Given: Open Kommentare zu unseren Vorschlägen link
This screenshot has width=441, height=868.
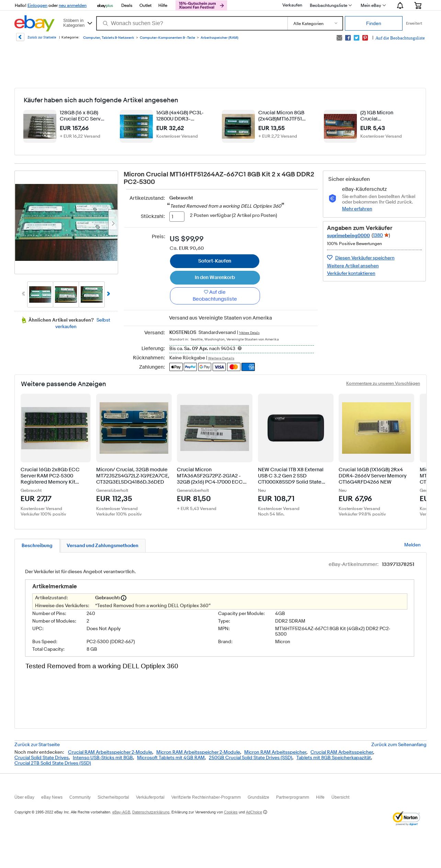Looking at the screenshot, I should (383, 383).
